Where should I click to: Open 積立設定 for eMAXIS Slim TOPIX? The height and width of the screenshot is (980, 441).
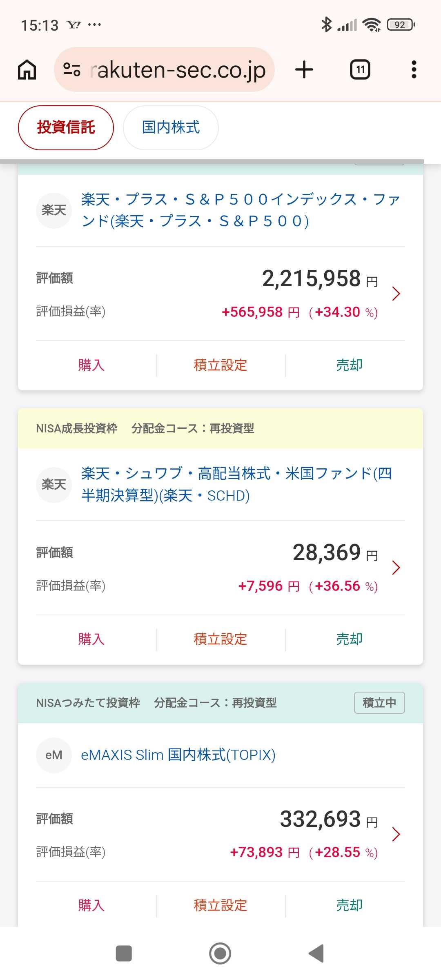click(220, 905)
